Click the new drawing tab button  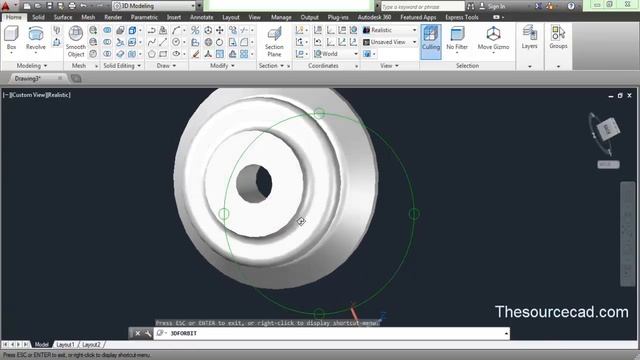[76, 78]
